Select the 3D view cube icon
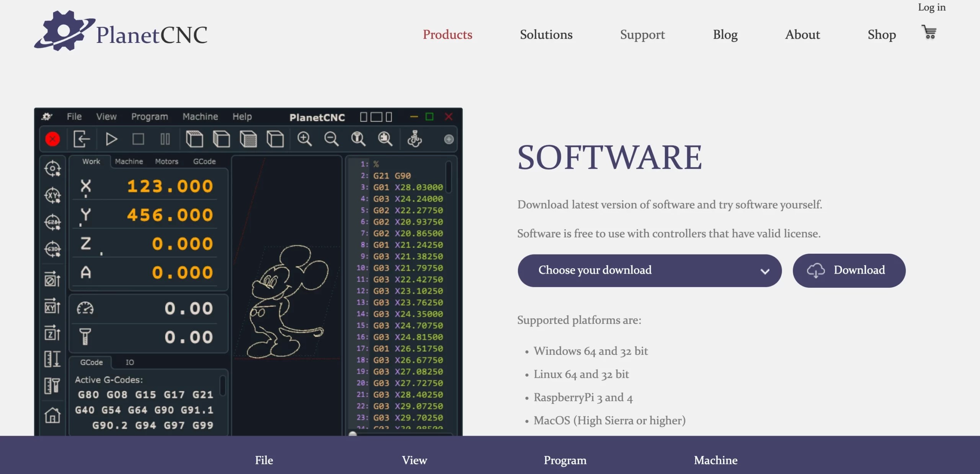Screen dimensions: 980x474 coord(276,139)
